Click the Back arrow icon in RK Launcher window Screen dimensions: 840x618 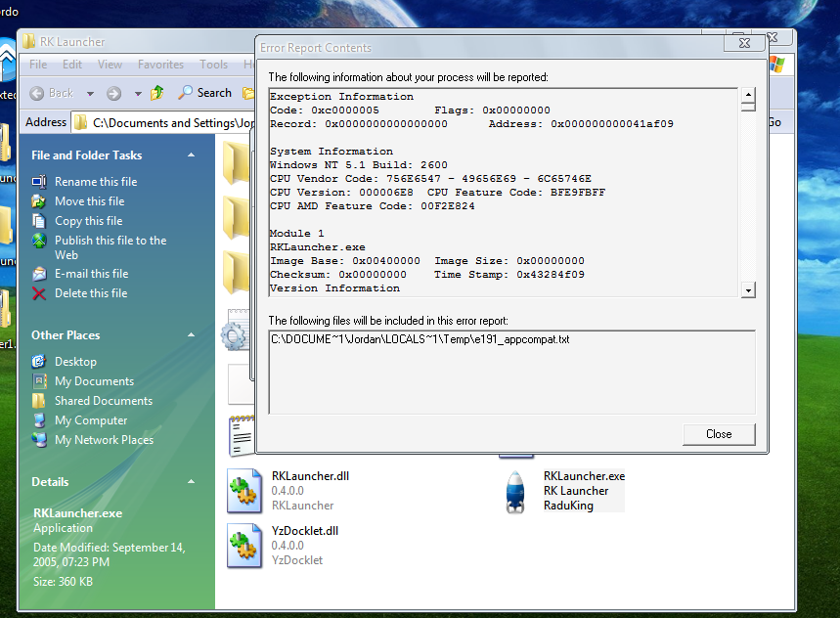(x=37, y=93)
